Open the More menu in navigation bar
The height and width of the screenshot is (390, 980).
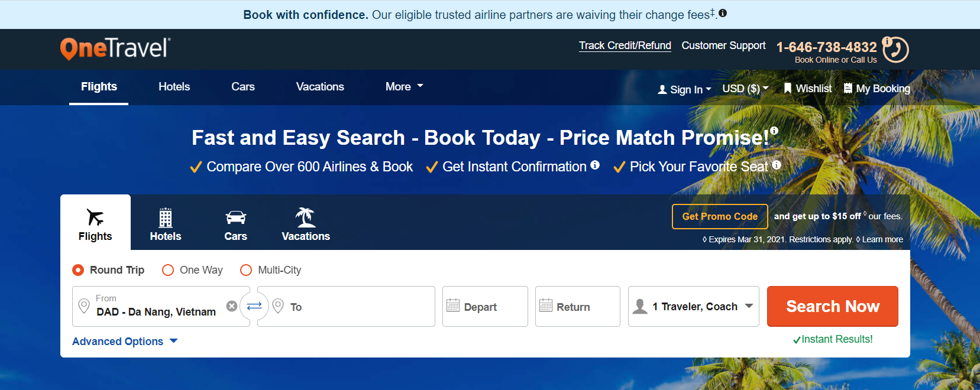coord(405,87)
